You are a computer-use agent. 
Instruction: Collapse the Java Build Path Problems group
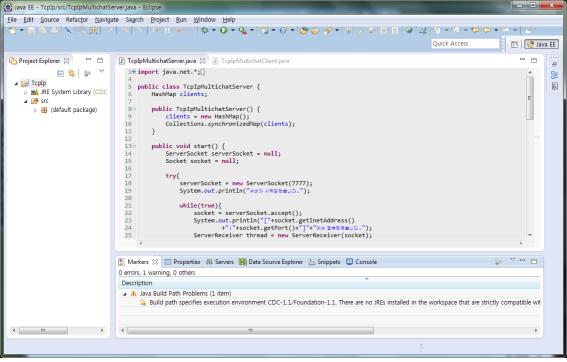[x=125, y=294]
